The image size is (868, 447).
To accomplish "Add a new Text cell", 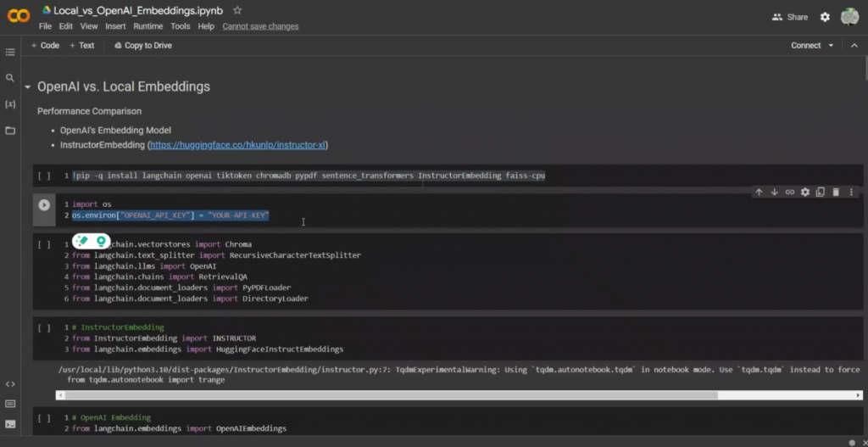I will pyautogui.click(x=82, y=46).
